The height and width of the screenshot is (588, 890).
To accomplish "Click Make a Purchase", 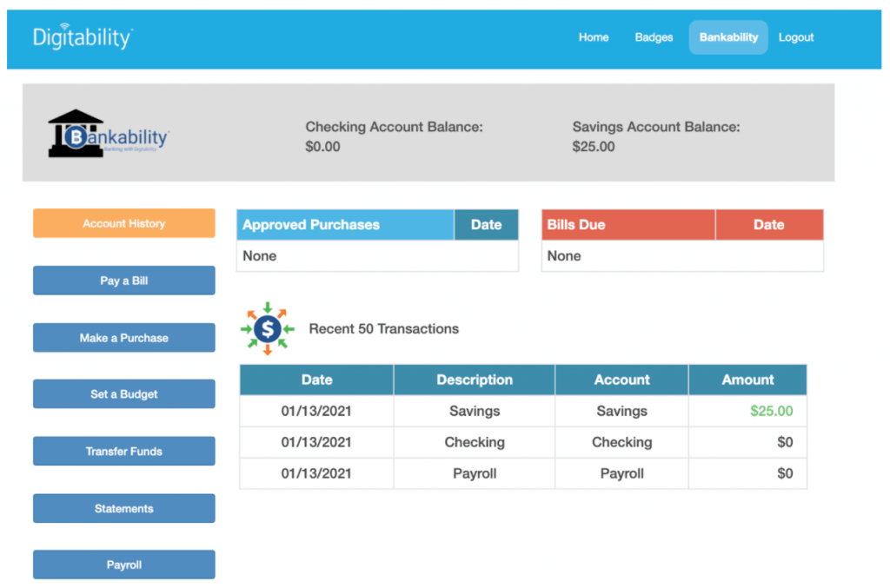I will (x=123, y=337).
